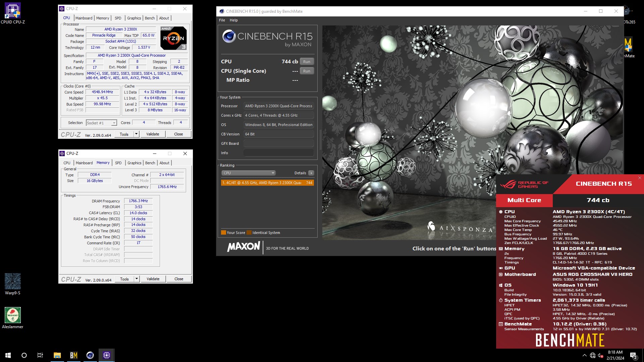Expand Tools dropdown arrow in lower CPU-Z
The height and width of the screenshot is (362, 644).
(x=137, y=279)
